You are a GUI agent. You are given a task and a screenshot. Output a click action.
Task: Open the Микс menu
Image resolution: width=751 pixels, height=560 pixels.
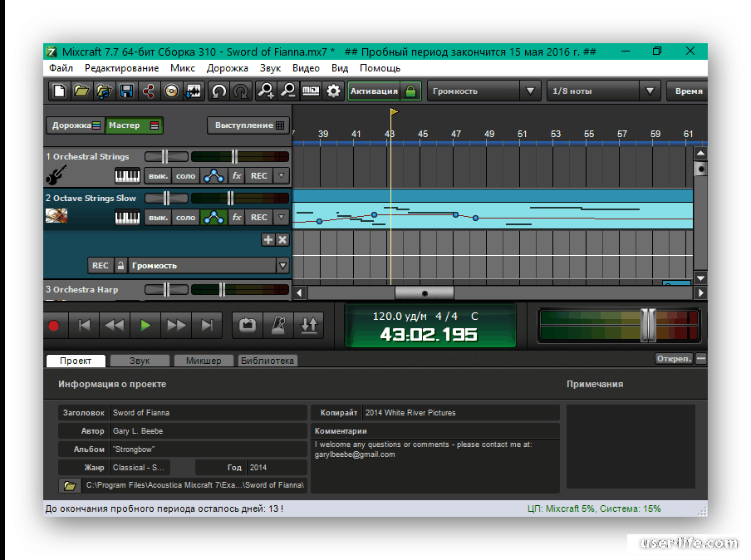coord(183,68)
